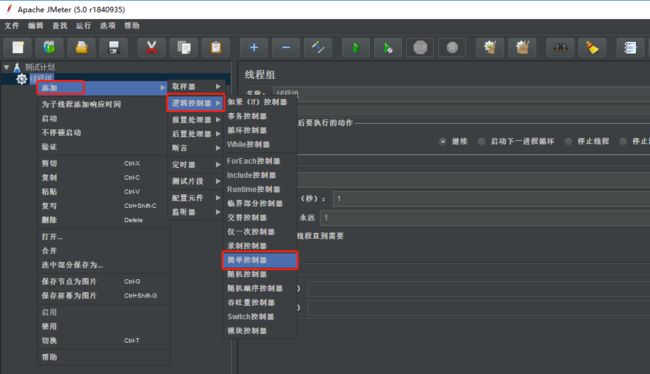The height and width of the screenshot is (374, 650).
Task: Click the Save floppy disk icon
Action: (x=114, y=48)
